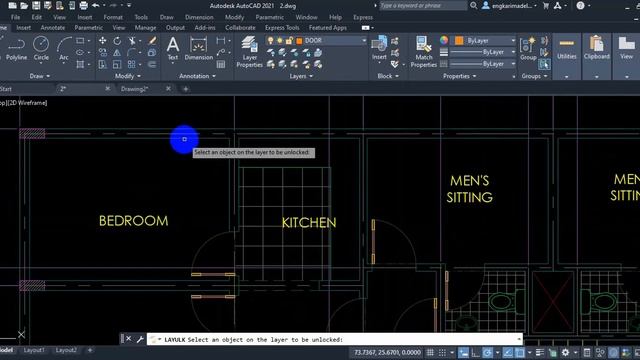640x360 pixels.
Task: Activate the Trim tool
Action: pos(132,40)
